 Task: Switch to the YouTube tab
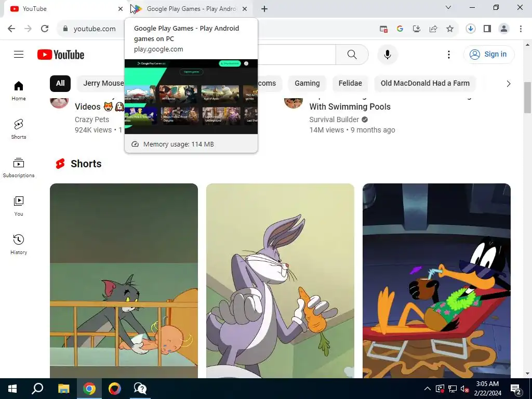point(64,9)
